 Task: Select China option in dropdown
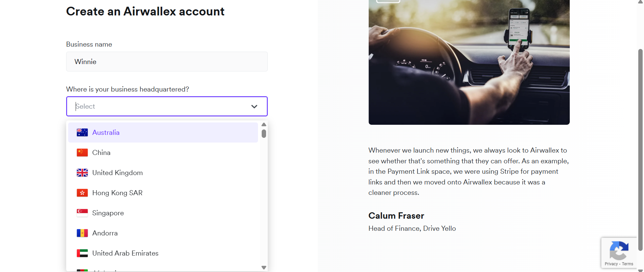(x=101, y=153)
